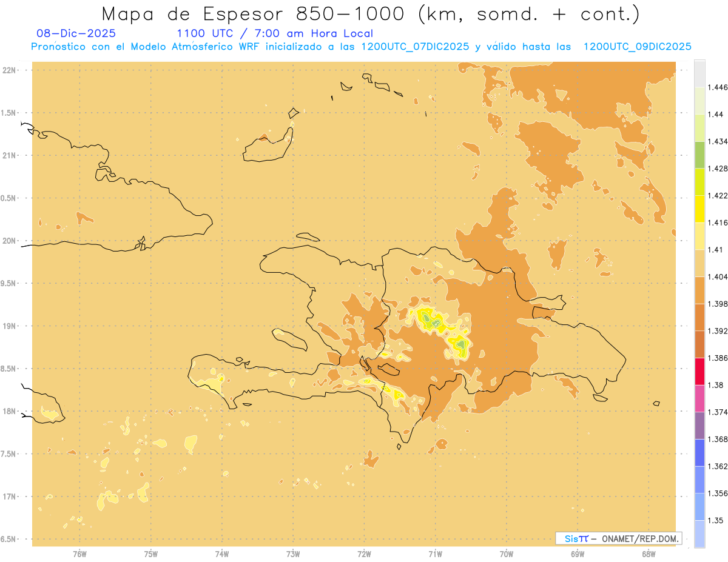Click the '21N' latitude axis label
This screenshot has height=562, width=728.
click(10, 156)
